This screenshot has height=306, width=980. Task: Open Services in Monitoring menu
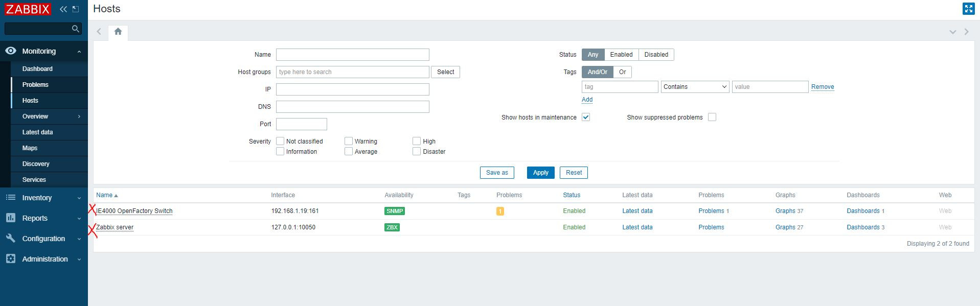click(50, 180)
